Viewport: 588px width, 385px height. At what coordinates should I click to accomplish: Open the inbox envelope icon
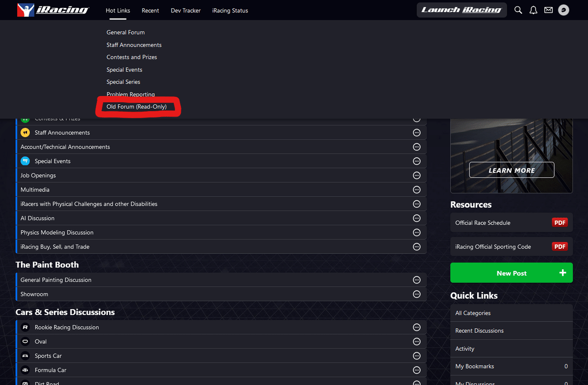click(548, 10)
